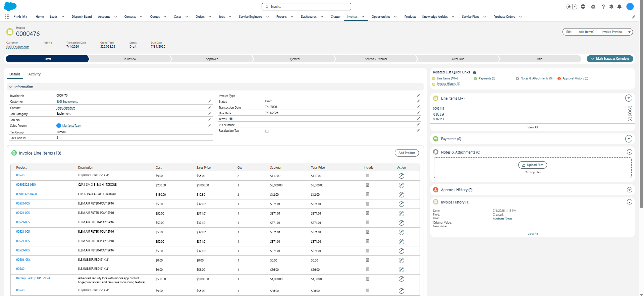Click edit action icon for 00902322 0554 row
The width and height of the screenshot is (644, 296).
401,185
